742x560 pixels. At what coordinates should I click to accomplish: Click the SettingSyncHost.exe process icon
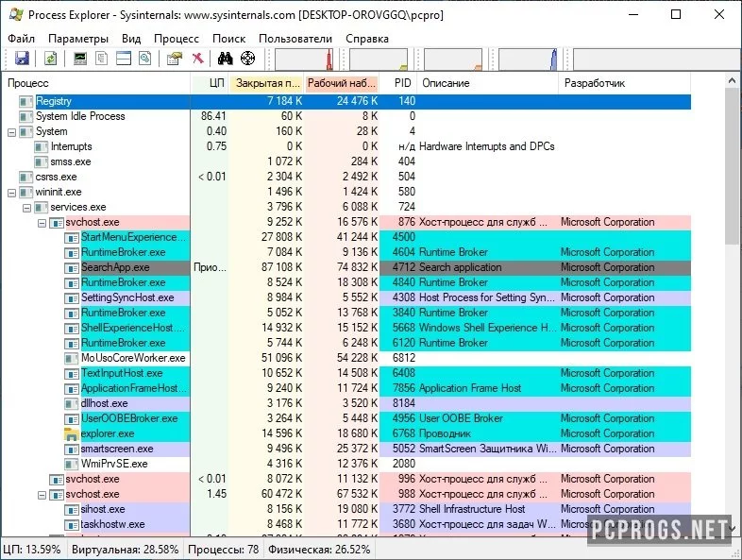[x=72, y=297]
